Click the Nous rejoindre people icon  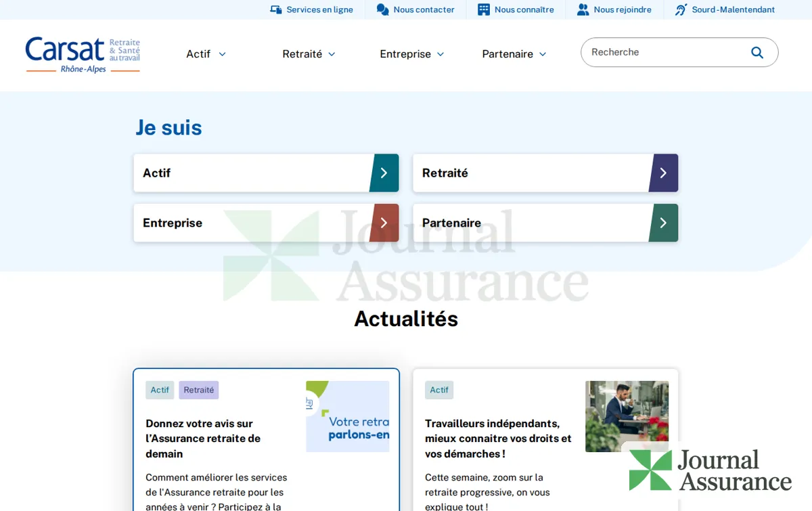[583, 9]
